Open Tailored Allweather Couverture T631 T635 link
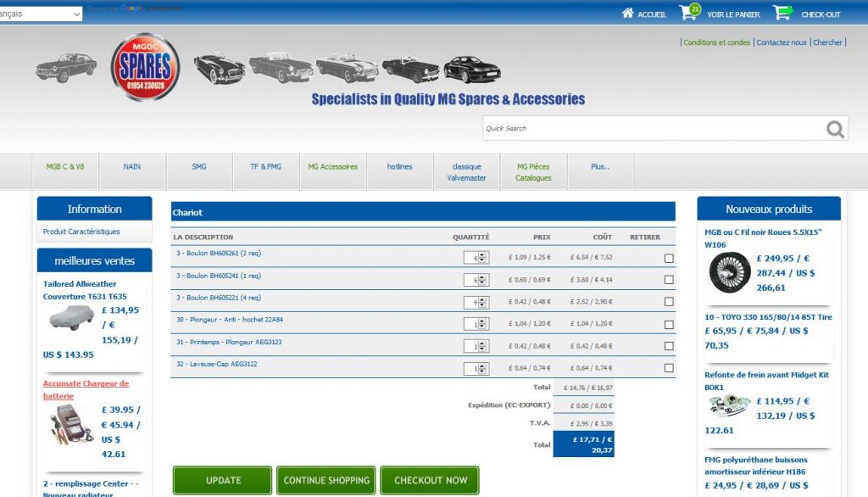The height and width of the screenshot is (497, 868). coord(85,290)
